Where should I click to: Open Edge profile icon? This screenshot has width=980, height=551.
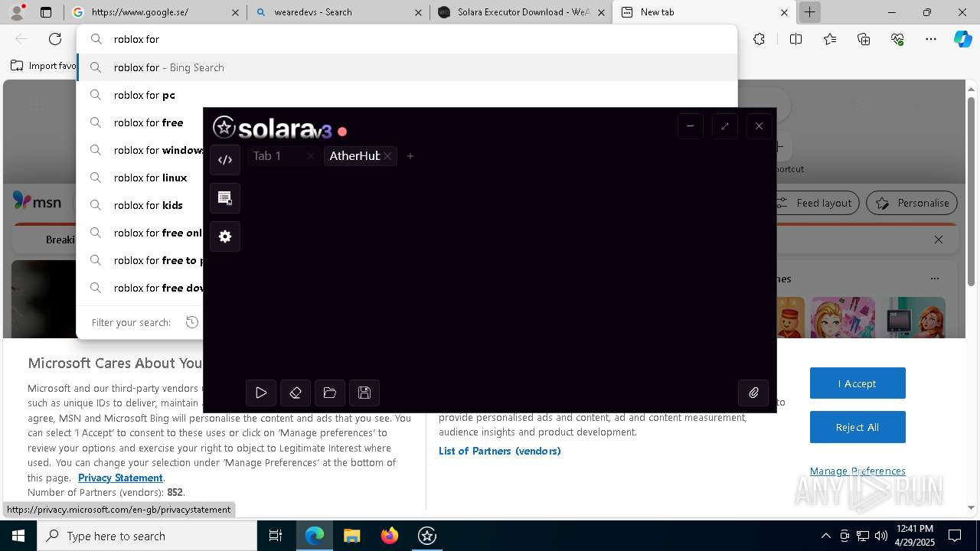click(x=17, y=12)
